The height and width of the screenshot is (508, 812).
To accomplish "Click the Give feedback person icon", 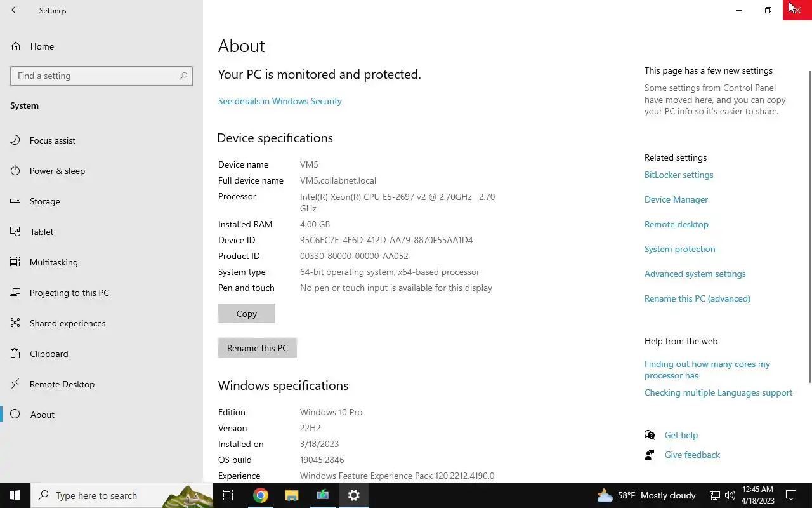I will 650,455.
